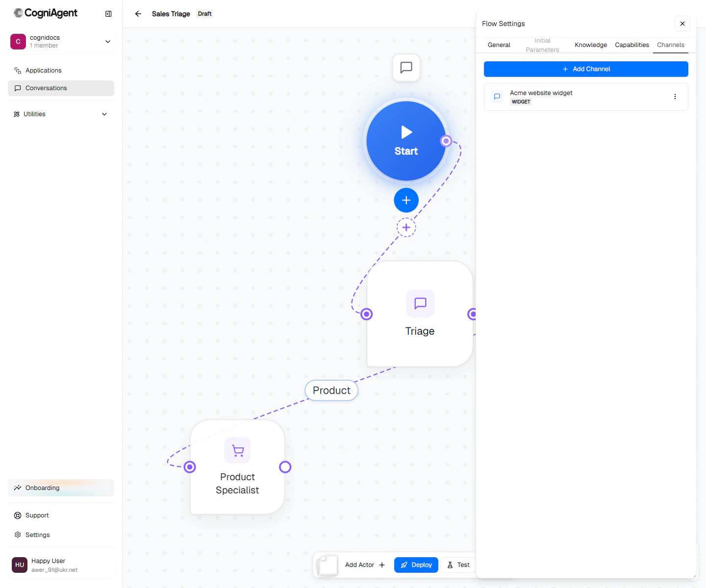Click the comment bubble node above Start
706x588 pixels.
coord(406,68)
